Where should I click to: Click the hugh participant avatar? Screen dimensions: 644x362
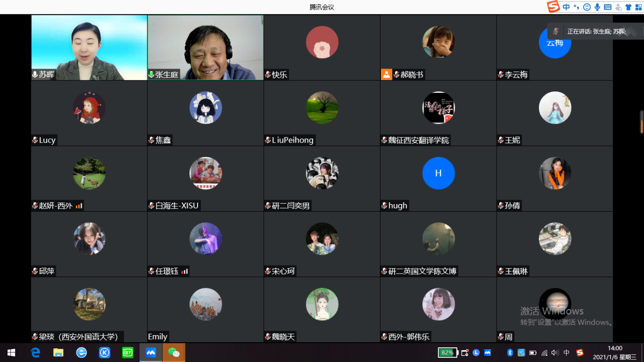[438, 173]
